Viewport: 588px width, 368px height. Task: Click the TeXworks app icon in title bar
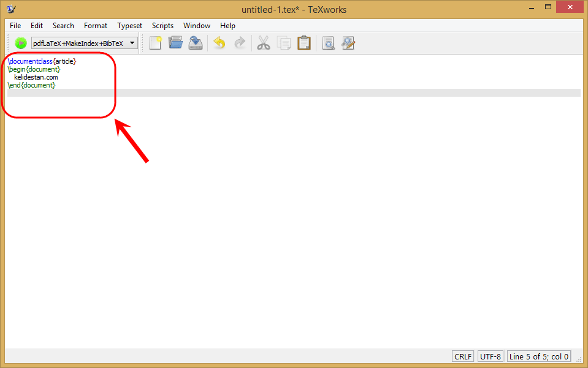(x=11, y=9)
